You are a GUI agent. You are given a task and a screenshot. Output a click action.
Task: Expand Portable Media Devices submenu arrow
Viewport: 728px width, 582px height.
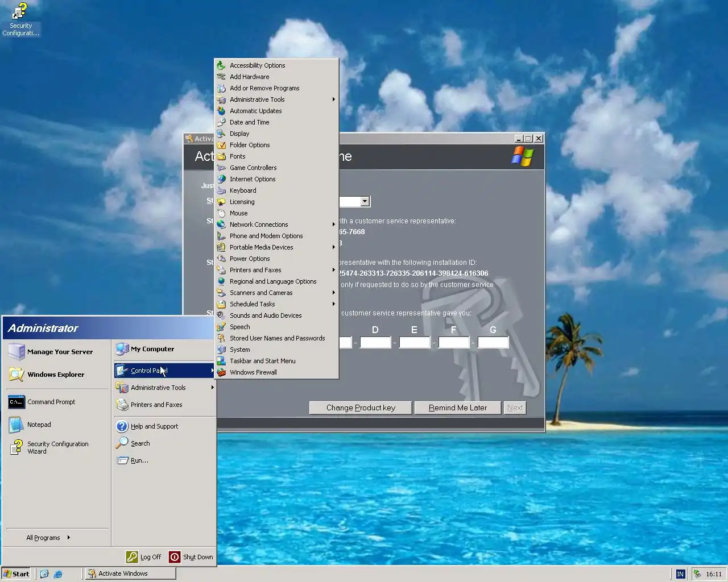[x=333, y=247]
